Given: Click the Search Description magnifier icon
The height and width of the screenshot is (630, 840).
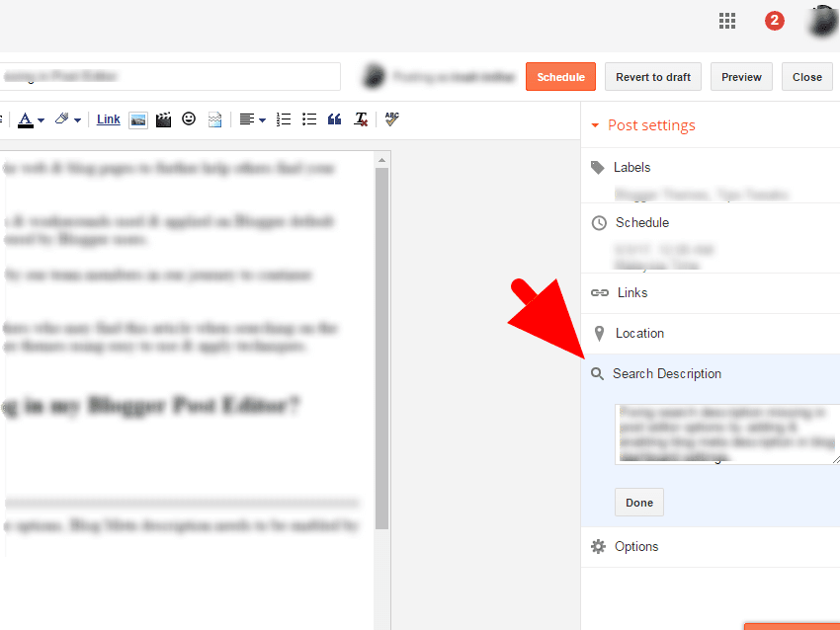Looking at the screenshot, I should (597, 373).
